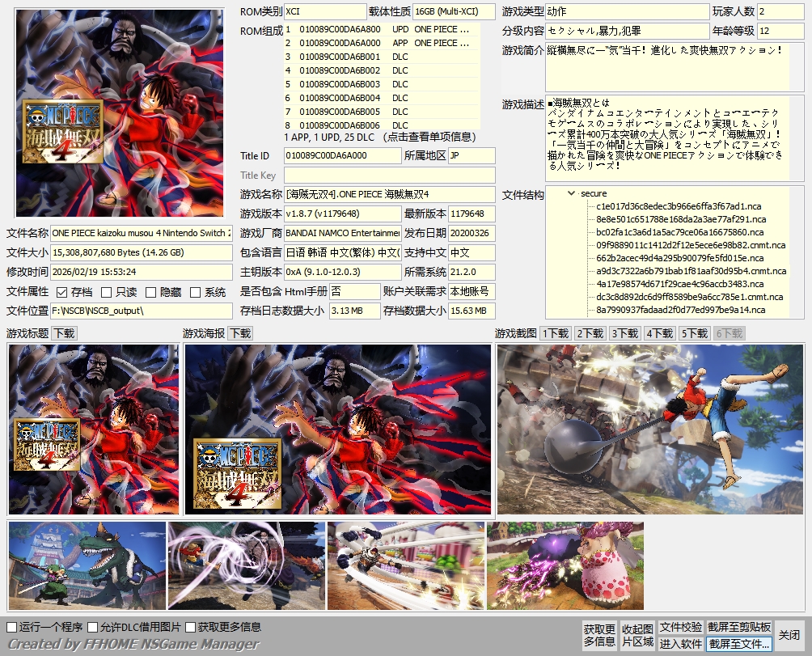Toggle the 只读 read-only checkbox

pyautogui.click(x=106, y=293)
